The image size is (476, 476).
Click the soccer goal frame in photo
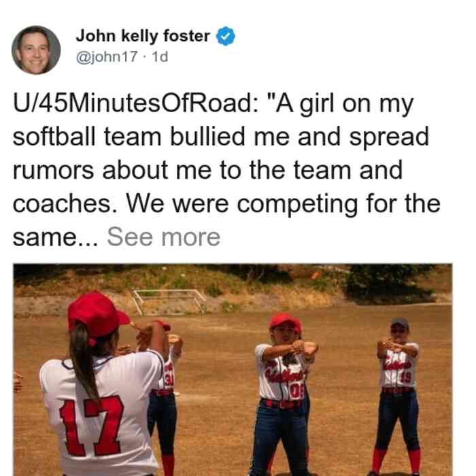[x=169, y=301]
